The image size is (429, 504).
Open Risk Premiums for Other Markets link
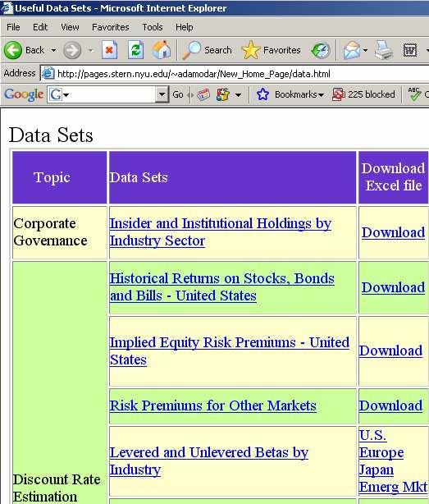click(212, 405)
